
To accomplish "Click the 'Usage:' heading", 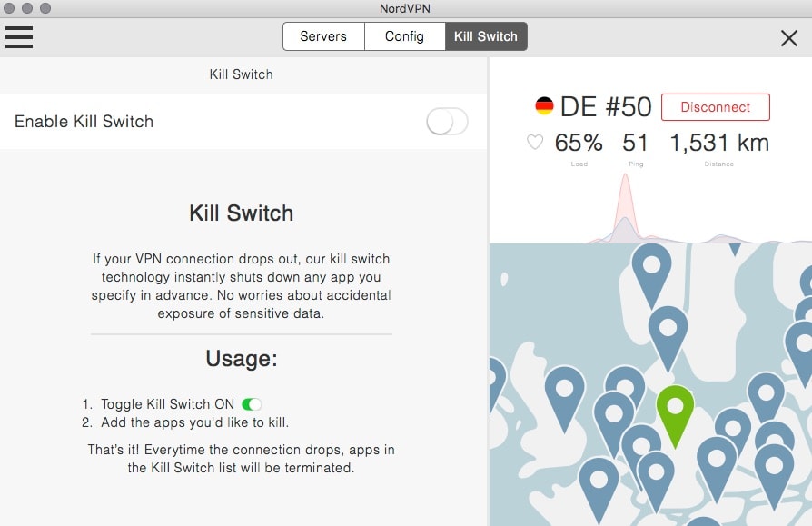I will [242, 359].
